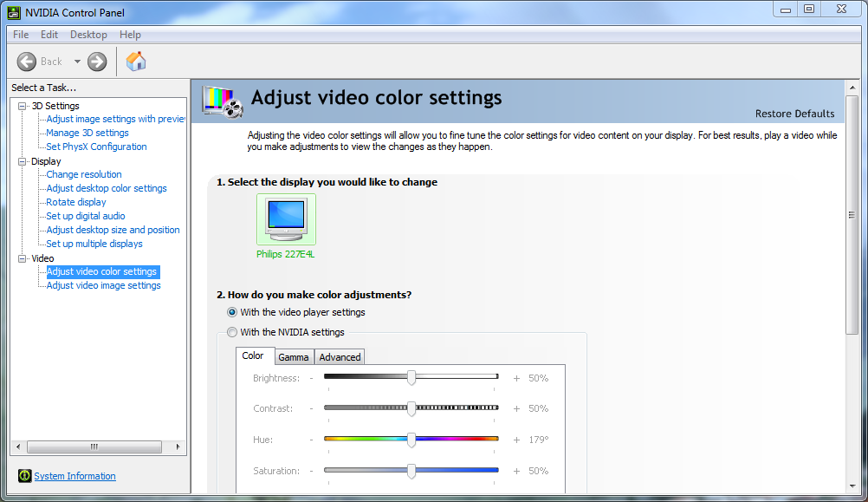Open Adjust image settings with preview

(116, 119)
